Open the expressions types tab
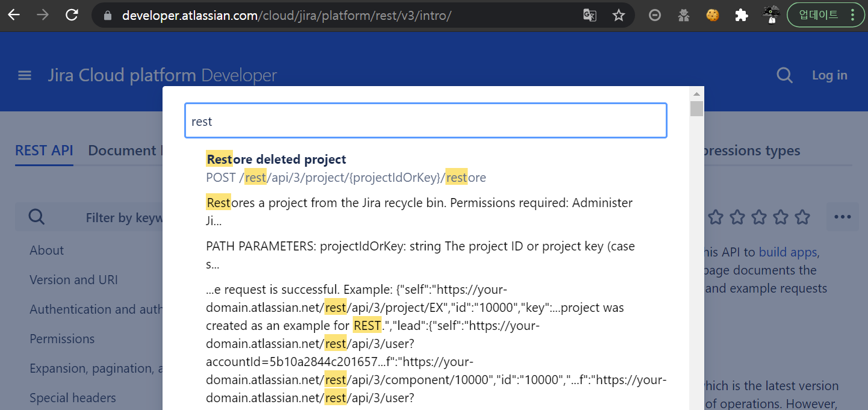This screenshot has width=868, height=410. [x=752, y=151]
